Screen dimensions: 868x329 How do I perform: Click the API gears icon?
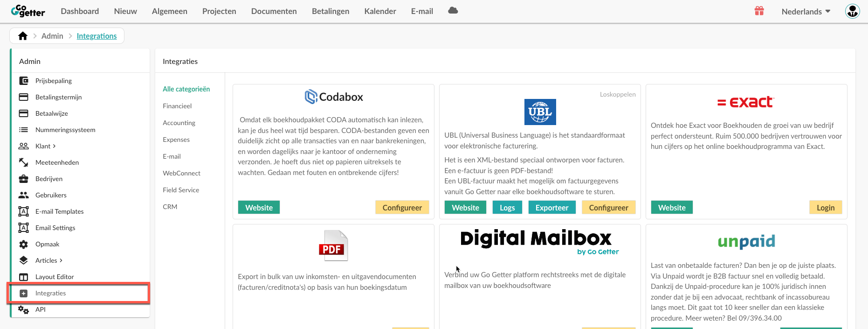point(23,309)
